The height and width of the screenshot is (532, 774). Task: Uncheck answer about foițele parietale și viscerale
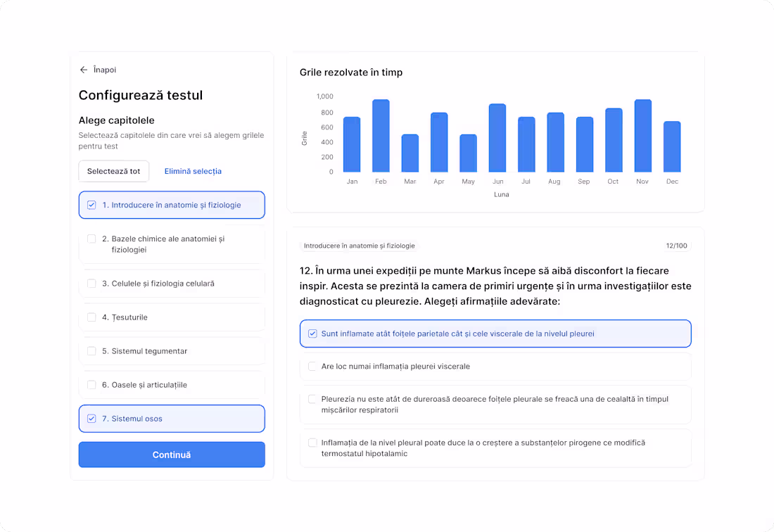pos(313,334)
